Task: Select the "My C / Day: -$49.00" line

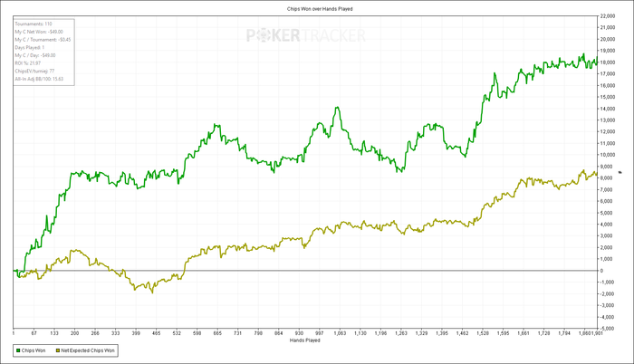Action: (x=35, y=55)
